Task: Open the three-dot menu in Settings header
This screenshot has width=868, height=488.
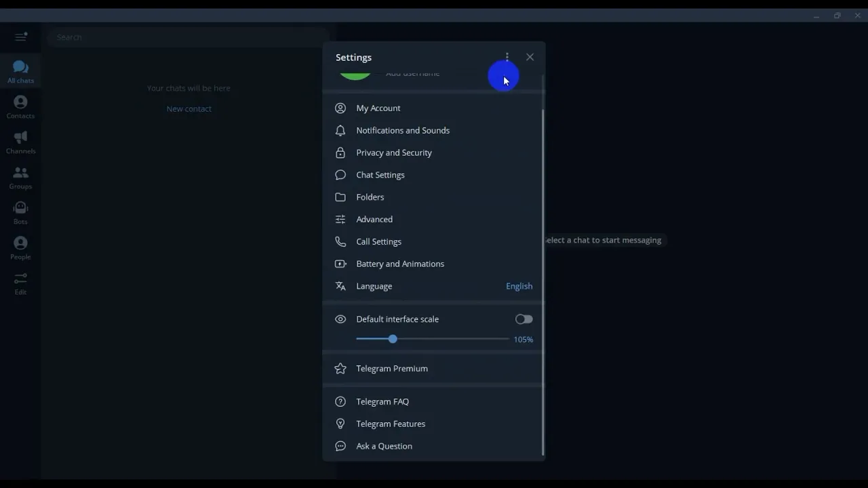Action: point(507,57)
